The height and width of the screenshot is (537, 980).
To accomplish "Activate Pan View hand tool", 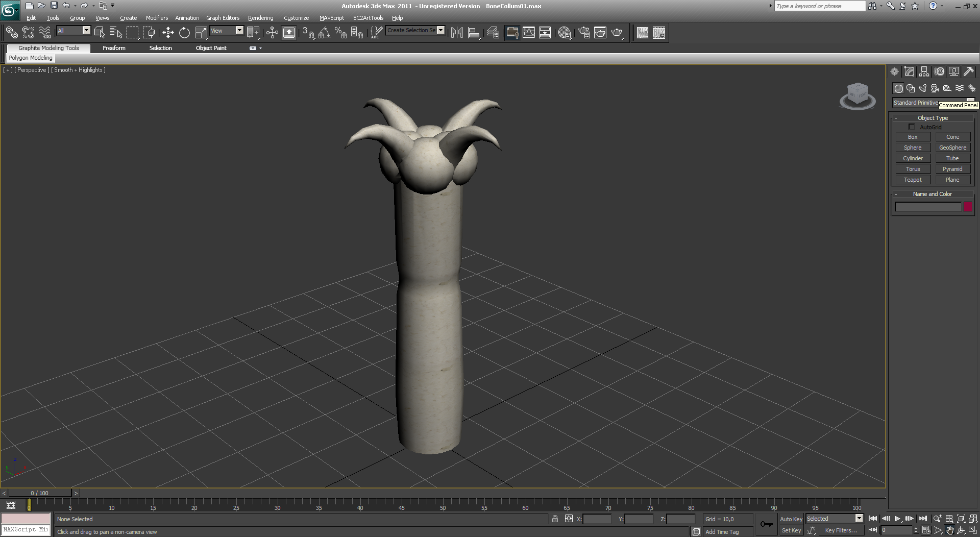I will tap(949, 530).
